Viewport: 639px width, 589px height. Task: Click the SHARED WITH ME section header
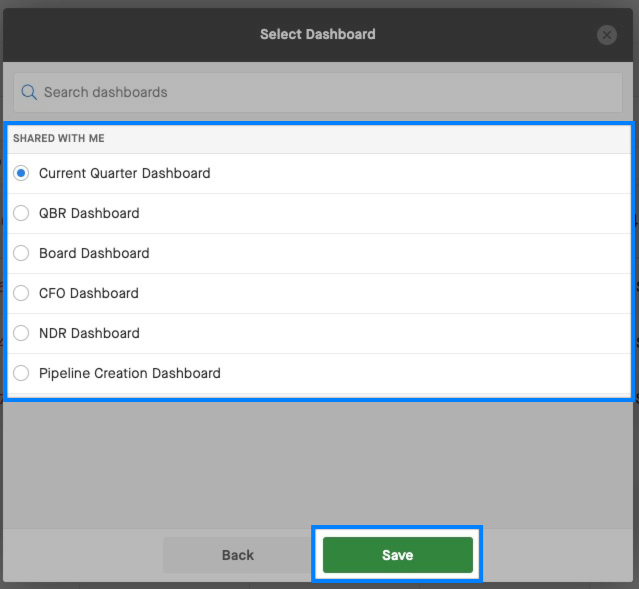coord(59,139)
